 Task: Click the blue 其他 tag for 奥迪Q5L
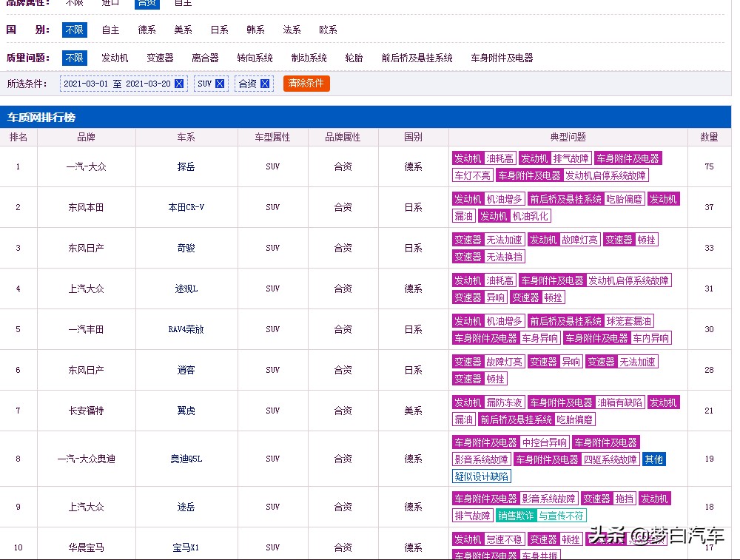pos(653,459)
